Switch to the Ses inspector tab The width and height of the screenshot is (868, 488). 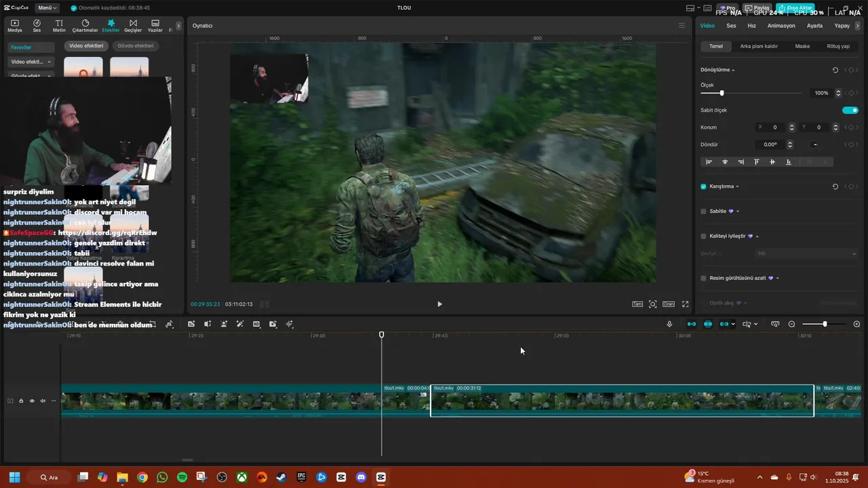tap(731, 26)
